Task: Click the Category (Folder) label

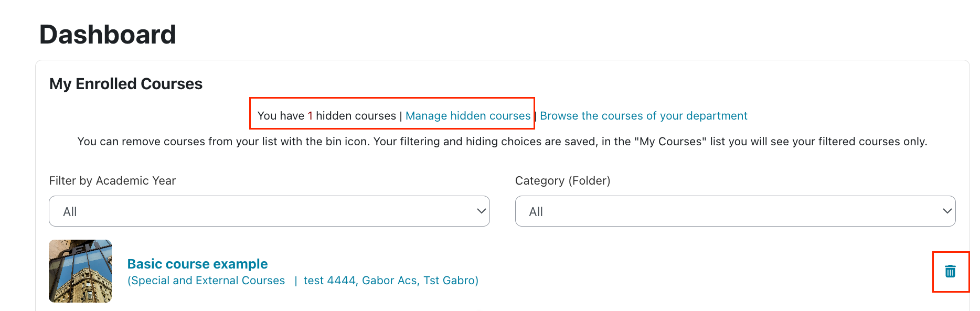Action: pyautogui.click(x=562, y=181)
